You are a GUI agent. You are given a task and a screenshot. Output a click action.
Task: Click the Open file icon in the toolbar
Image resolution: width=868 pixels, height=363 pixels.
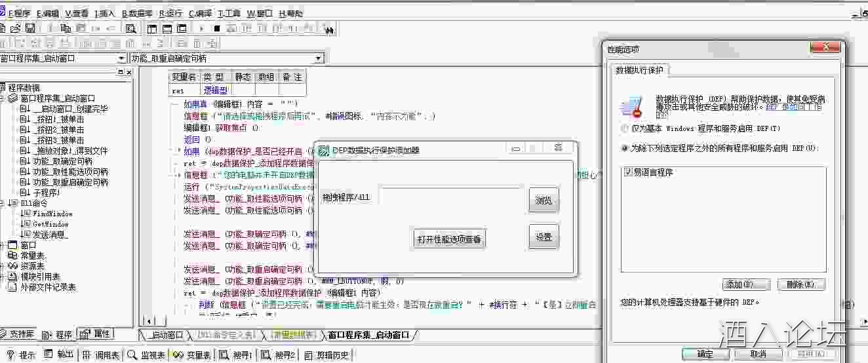16,28
